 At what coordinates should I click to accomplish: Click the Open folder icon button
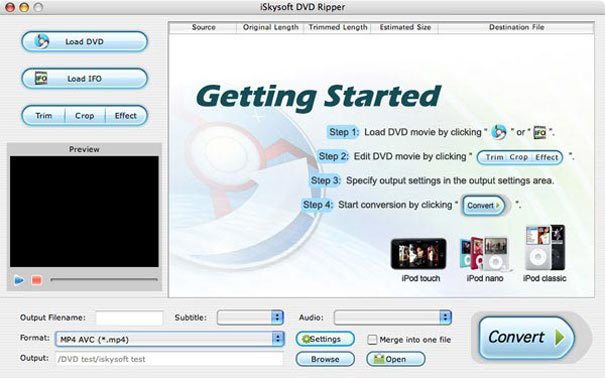[x=395, y=359]
